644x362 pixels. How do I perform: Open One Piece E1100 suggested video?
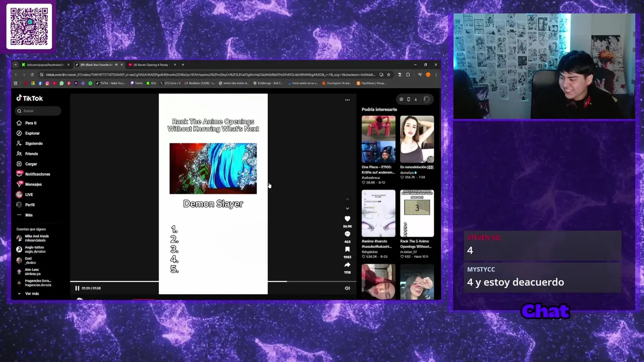pos(378,139)
